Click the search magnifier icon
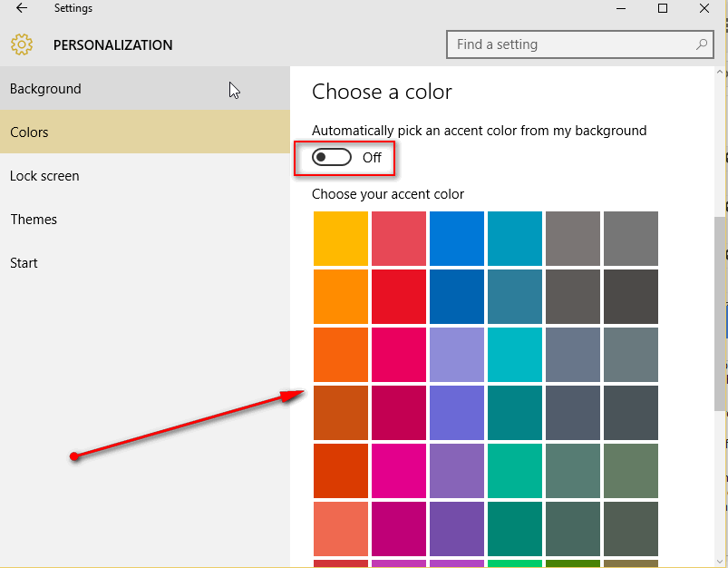 701,44
